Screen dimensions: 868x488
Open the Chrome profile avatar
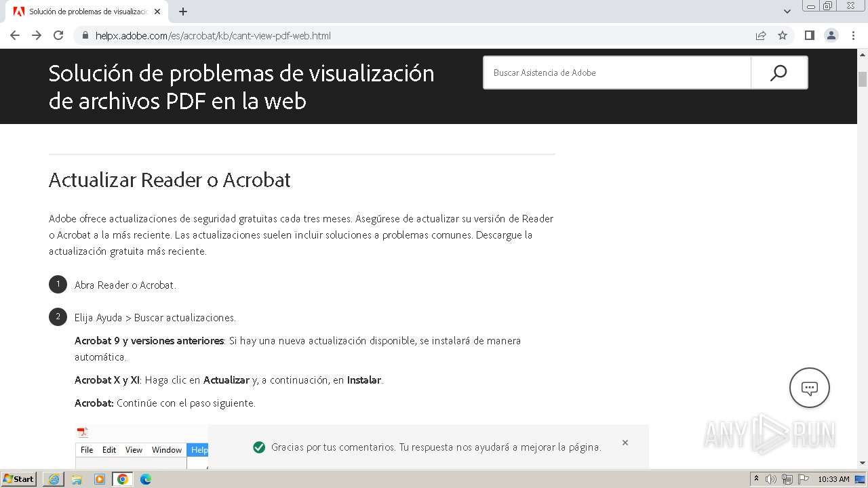(x=831, y=35)
